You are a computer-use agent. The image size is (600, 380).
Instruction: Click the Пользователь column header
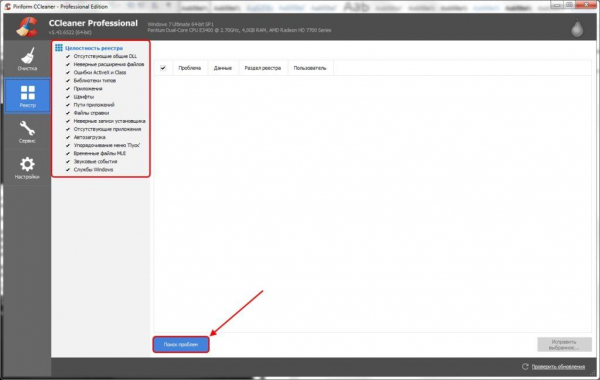click(x=310, y=68)
